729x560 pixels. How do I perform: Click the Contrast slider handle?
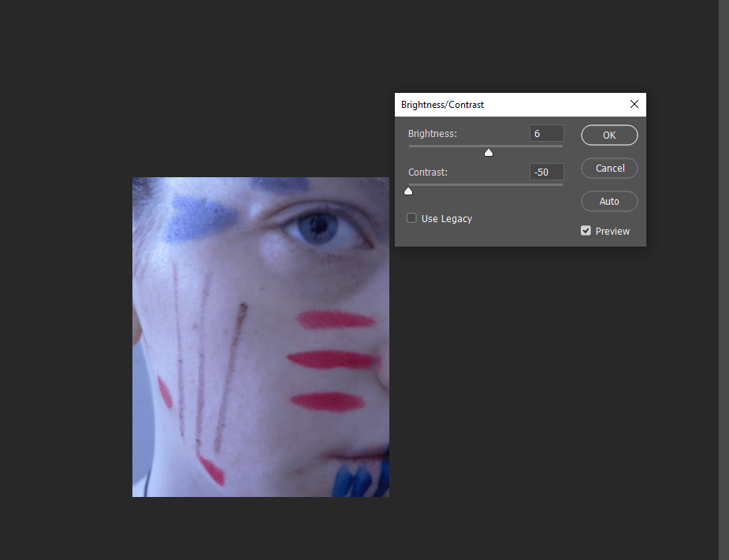click(408, 191)
